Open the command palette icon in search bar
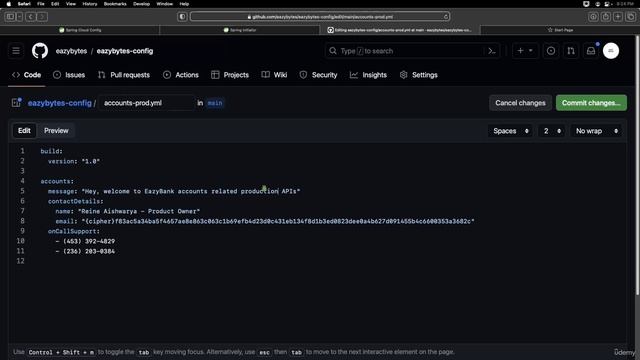The width and height of the screenshot is (640, 360). pyautogui.click(x=492, y=51)
